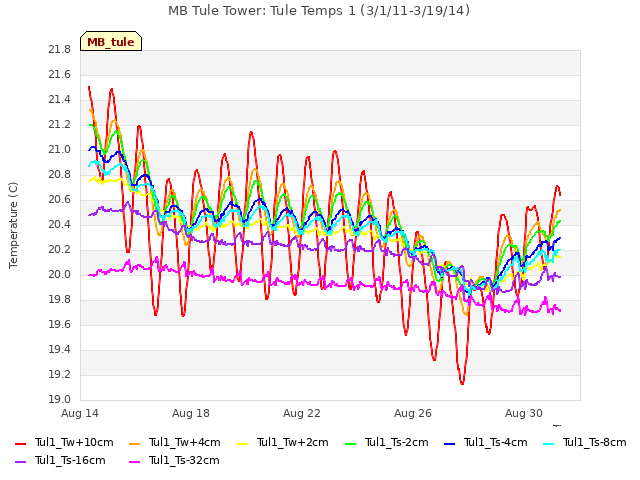The width and height of the screenshot is (640, 480).
Task: Click the blue Tul1_Ts-4cm legend swatch
Action: pyautogui.click(x=449, y=443)
